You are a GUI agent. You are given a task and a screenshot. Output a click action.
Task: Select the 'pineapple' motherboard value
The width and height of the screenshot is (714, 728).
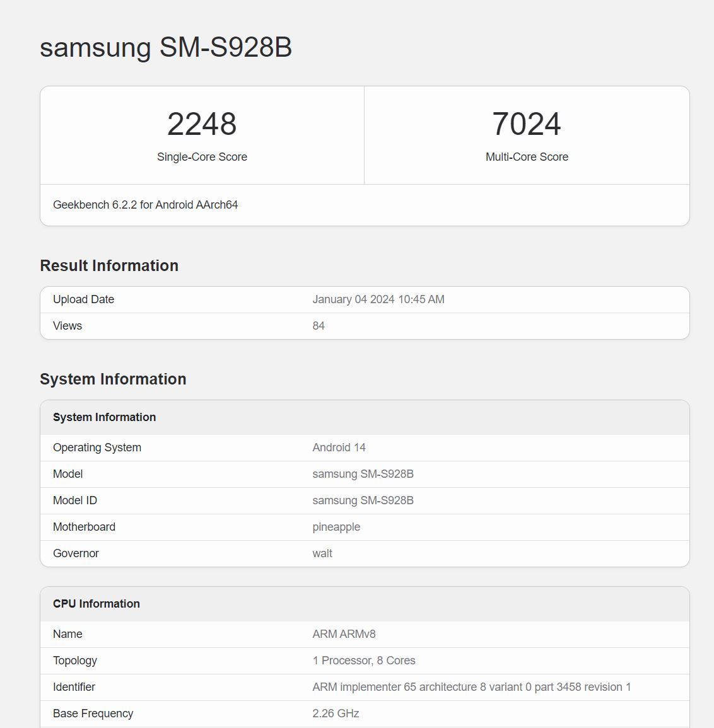click(336, 528)
